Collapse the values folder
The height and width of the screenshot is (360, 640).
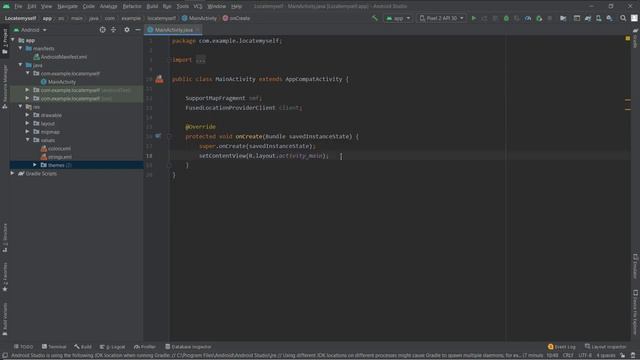[x=27, y=140]
